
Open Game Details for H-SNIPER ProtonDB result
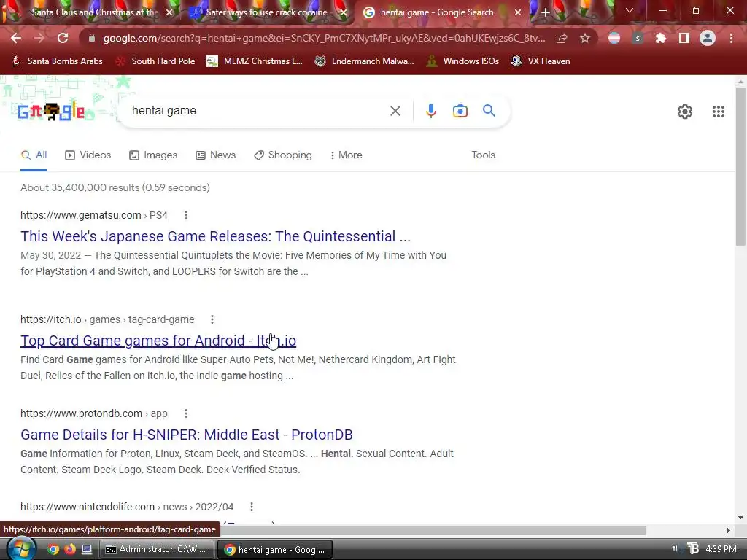186,435
